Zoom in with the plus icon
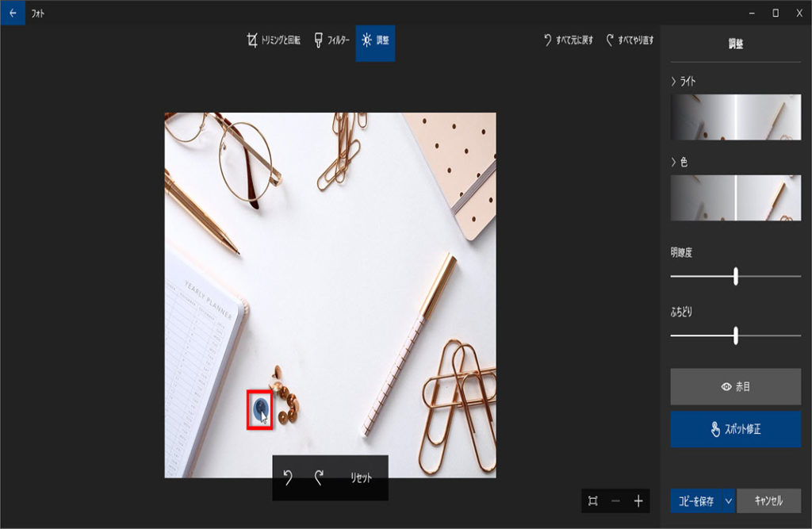The image size is (812, 529). click(x=638, y=501)
